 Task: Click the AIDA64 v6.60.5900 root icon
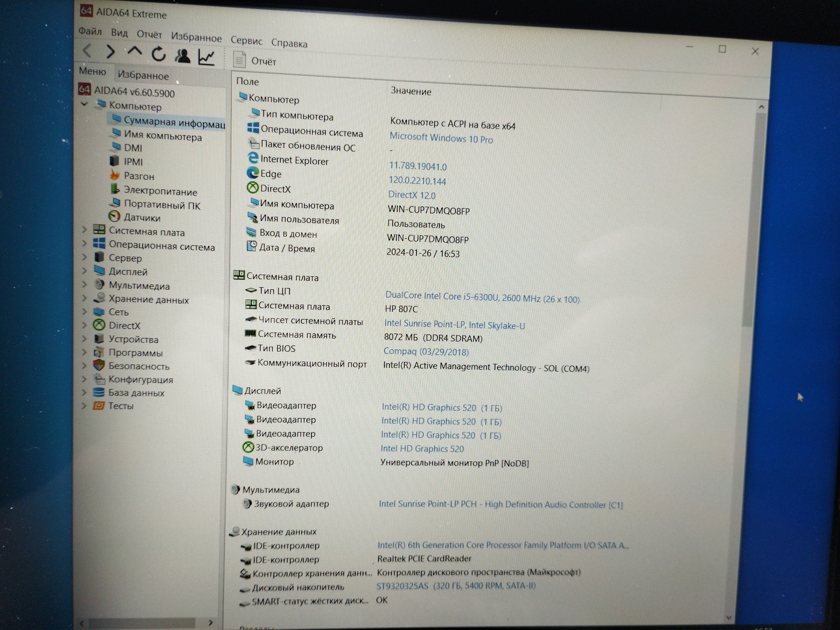point(84,89)
